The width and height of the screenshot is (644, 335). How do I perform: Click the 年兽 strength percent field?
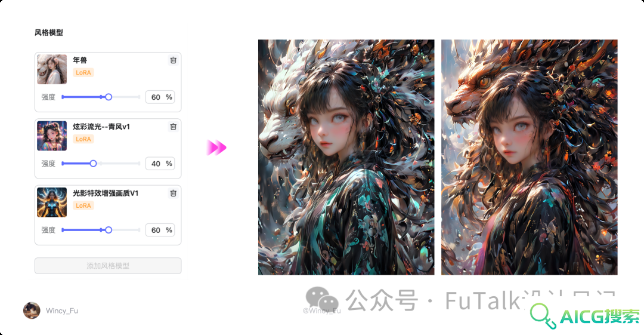tap(160, 97)
